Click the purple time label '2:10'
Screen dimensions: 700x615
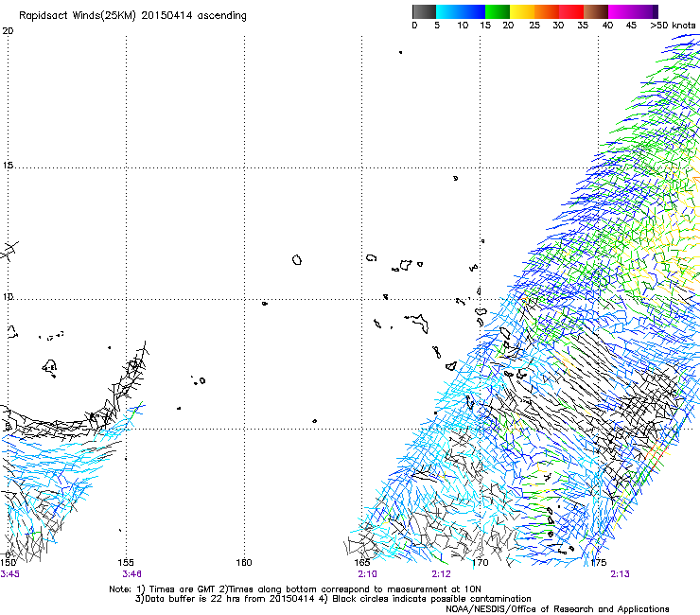(367, 574)
